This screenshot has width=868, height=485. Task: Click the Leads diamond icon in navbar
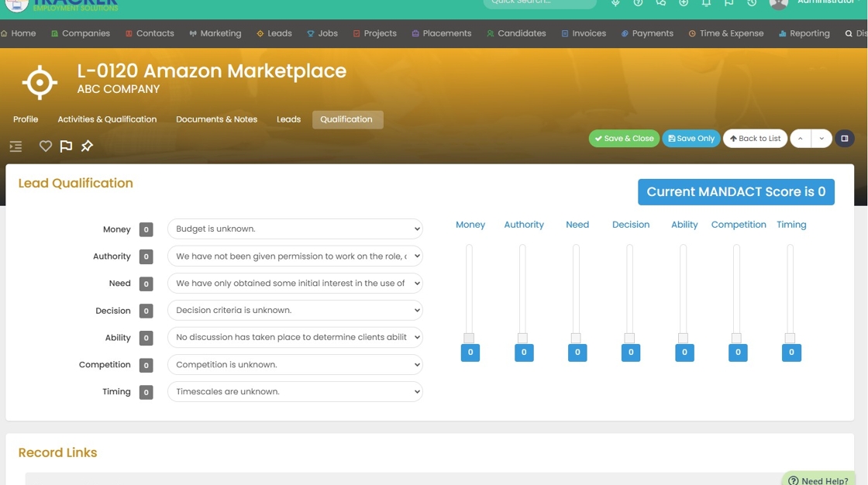(260, 33)
